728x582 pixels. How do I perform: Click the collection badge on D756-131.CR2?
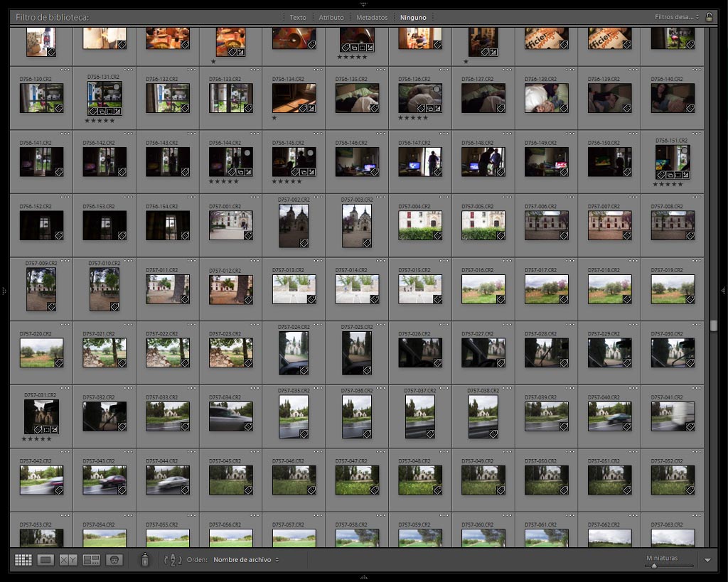(x=101, y=112)
